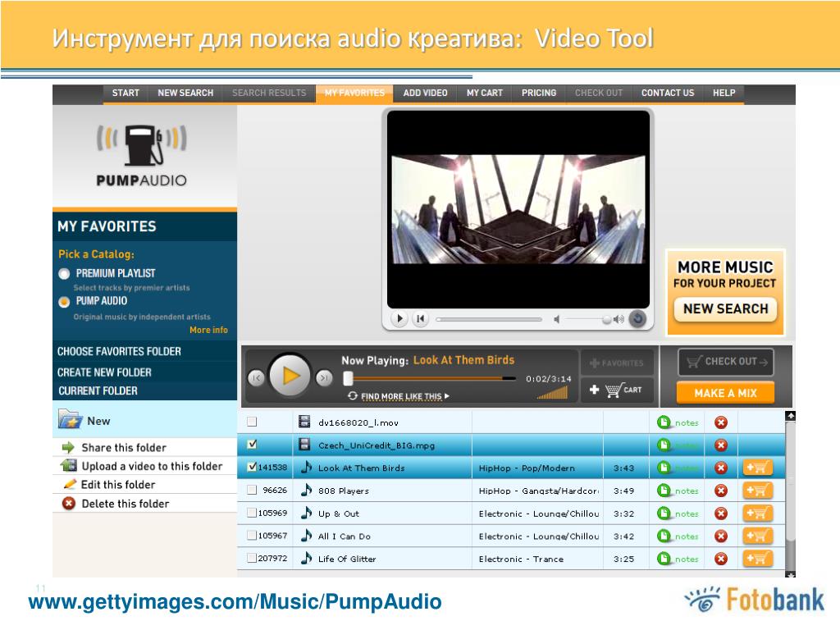Click the music note icon for 808 Players
840x630 pixels.
[x=307, y=489]
